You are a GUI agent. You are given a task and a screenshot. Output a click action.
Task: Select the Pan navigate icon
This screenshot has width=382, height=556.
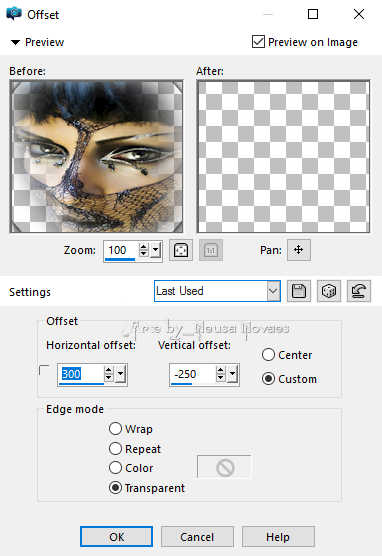pos(299,250)
